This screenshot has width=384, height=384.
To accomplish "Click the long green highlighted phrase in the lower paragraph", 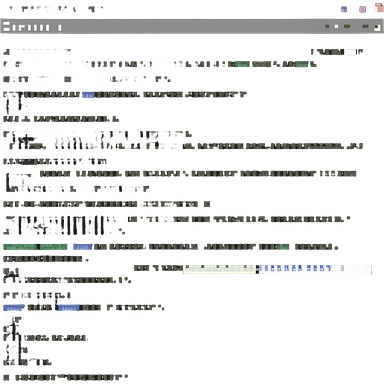I will [35, 247].
